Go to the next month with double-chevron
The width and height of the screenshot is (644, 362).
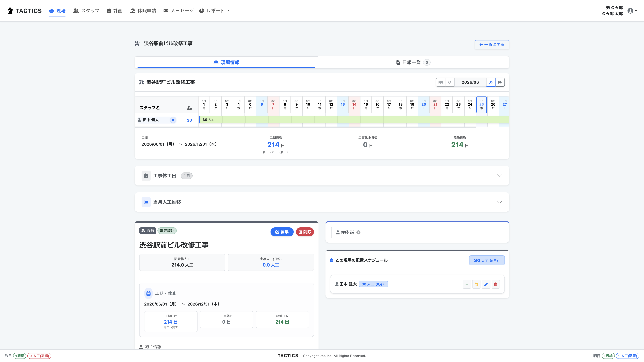(x=491, y=82)
